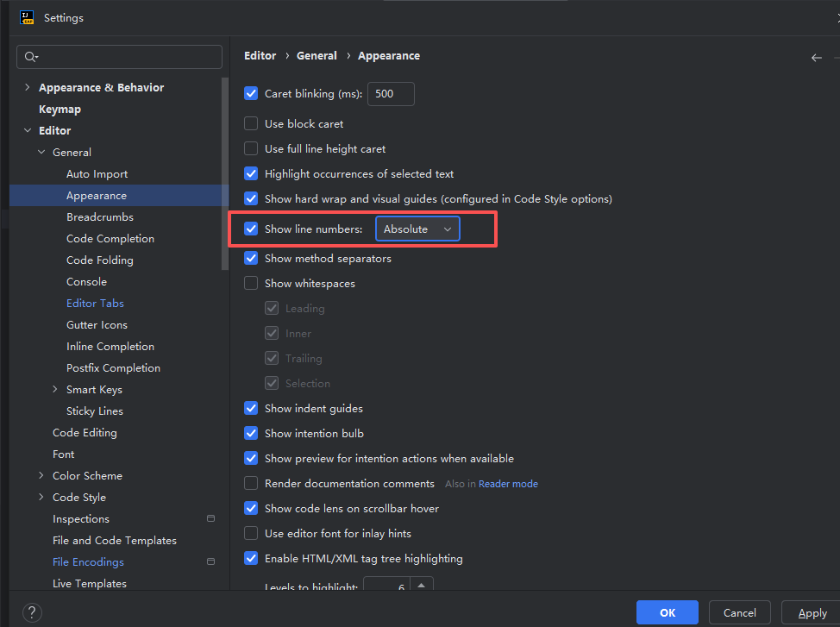Open the Reader mode link
Screen dimensions: 840x627
[508, 484]
